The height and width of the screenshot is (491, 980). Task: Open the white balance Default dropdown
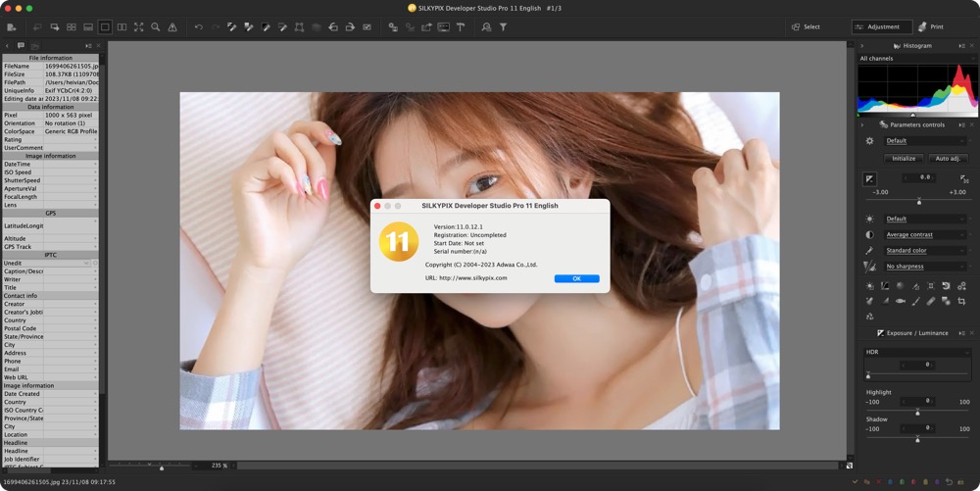tap(926, 220)
